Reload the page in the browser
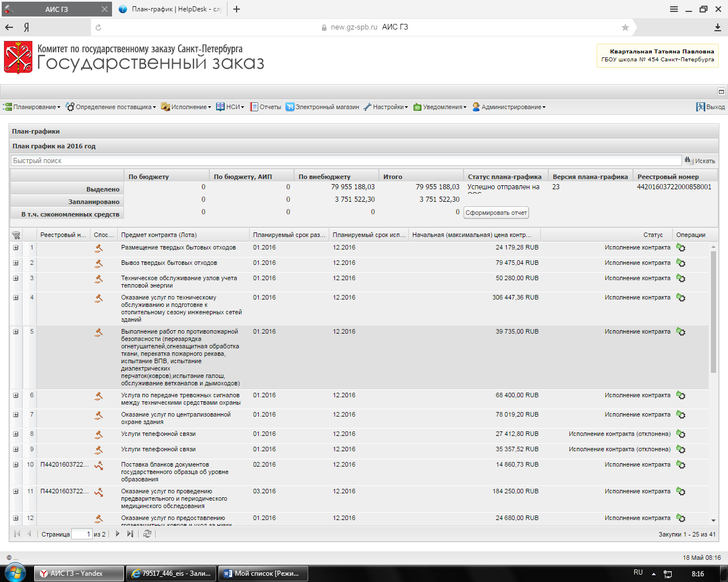This screenshot has width=728, height=582. (98, 27)
